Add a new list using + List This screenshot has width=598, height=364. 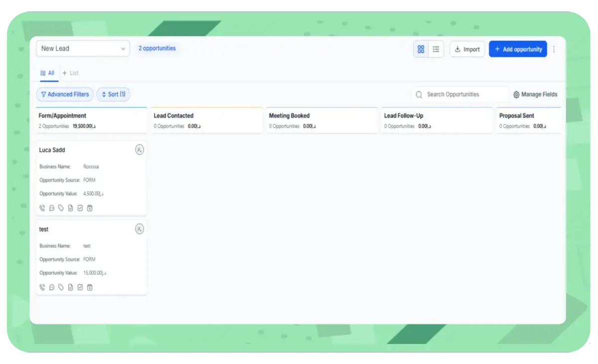[x=71, y=73]
